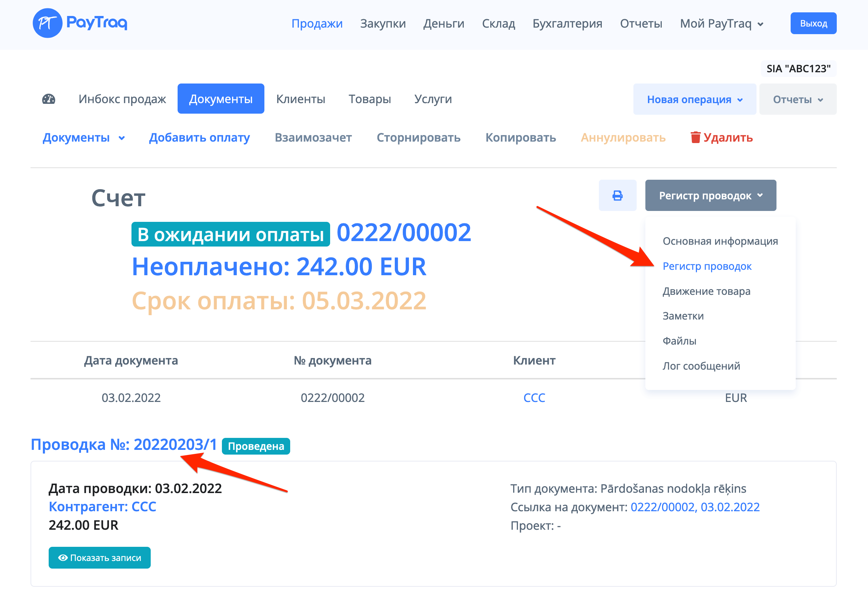
Task: Toggle the Регистр проводок dropdown button
Action: coord(710,195)
